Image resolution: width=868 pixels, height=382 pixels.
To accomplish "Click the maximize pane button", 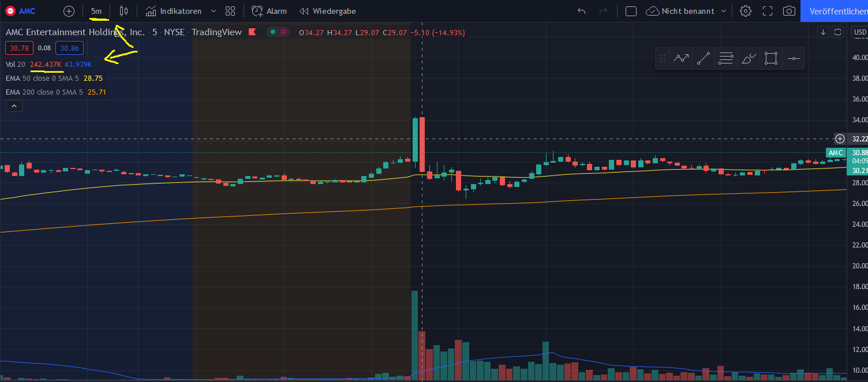I will [x=838, y=32].
